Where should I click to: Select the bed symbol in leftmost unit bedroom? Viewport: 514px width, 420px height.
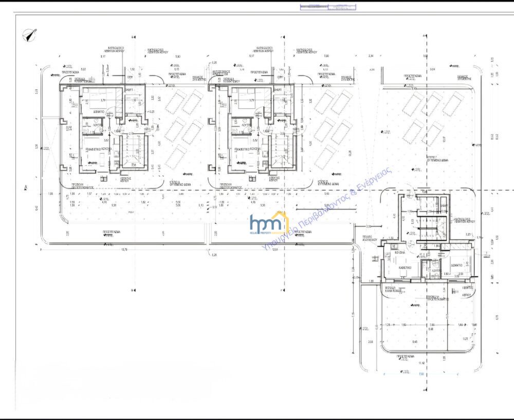pos(96,100)
